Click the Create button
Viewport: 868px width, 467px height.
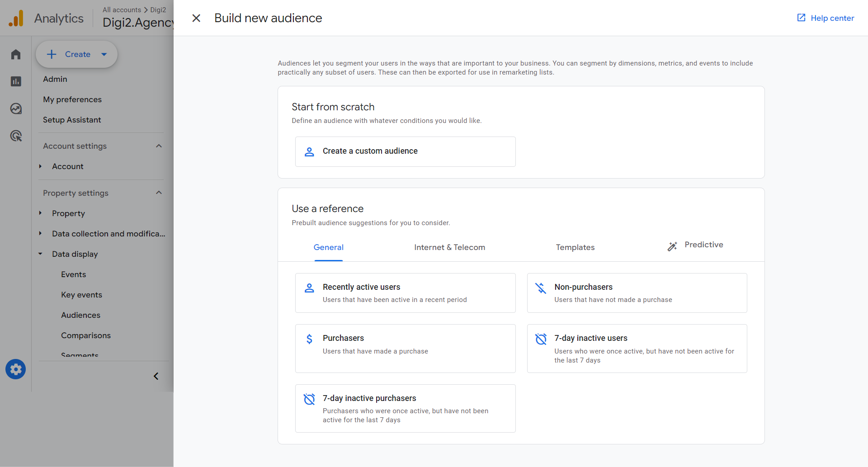click(76, 54)
